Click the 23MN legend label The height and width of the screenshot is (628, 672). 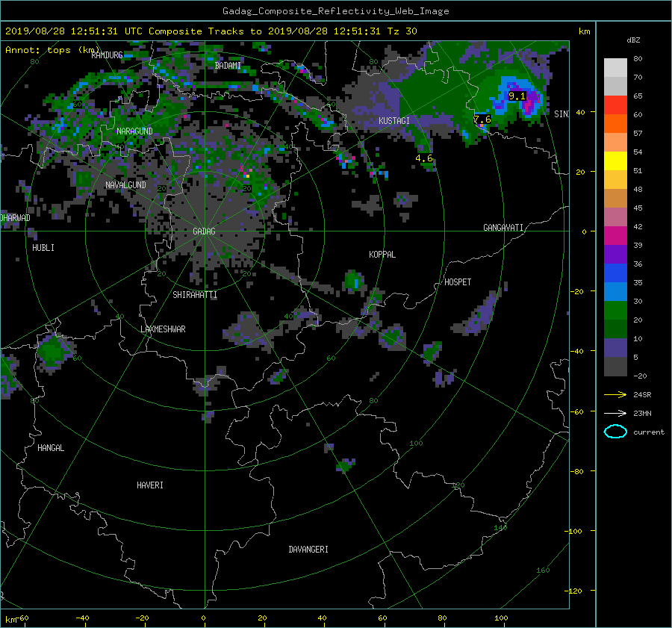(x=642, y=413)
